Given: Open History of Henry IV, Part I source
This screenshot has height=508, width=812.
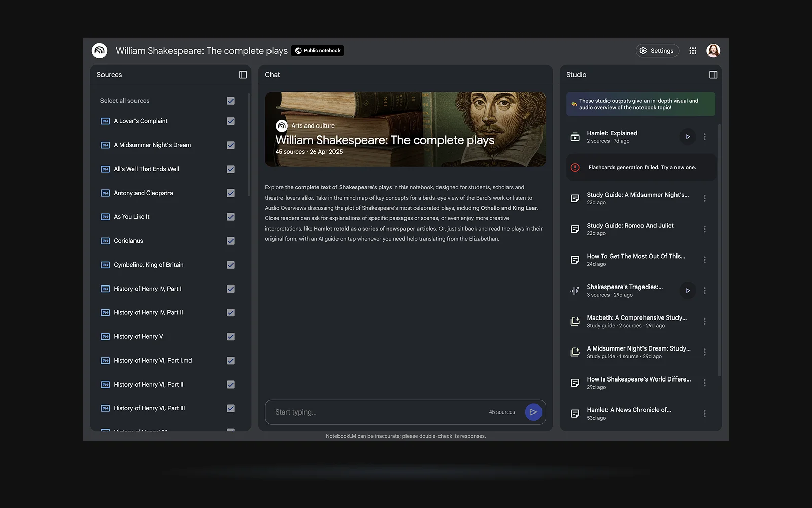Looking at the screenshot, I should 147,289.
